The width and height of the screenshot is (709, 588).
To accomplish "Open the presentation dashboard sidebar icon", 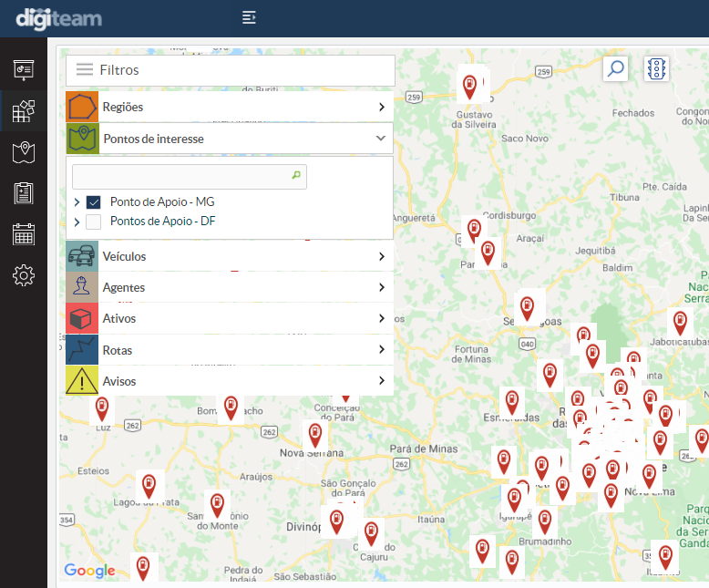I will [x=24, y=70].
